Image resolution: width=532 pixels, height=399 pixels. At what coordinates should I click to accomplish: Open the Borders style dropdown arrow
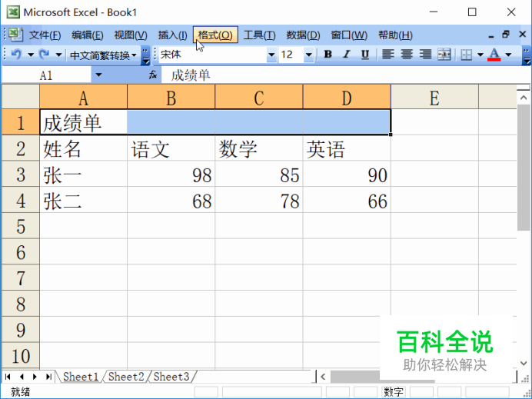tap(480, 55)
